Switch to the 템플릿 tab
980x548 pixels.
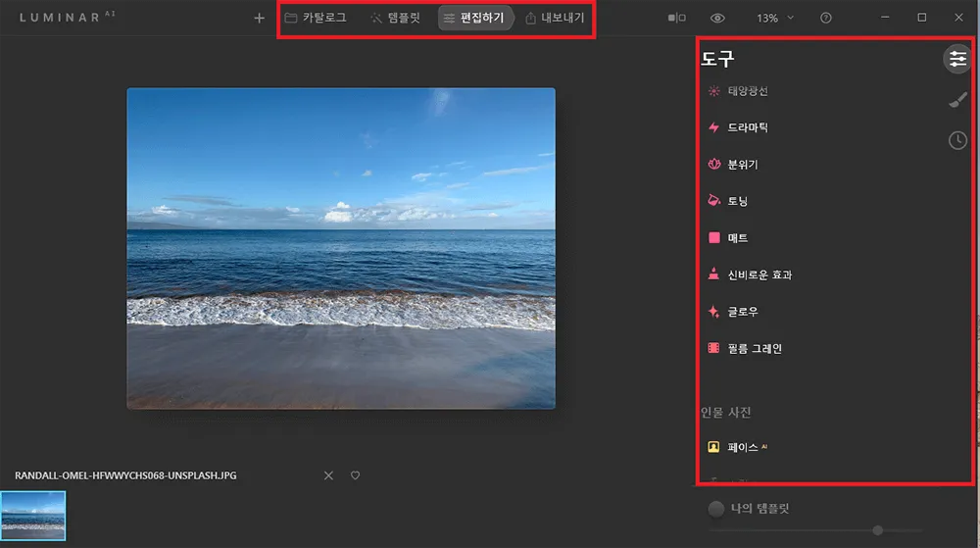click(x=395, y=18)
